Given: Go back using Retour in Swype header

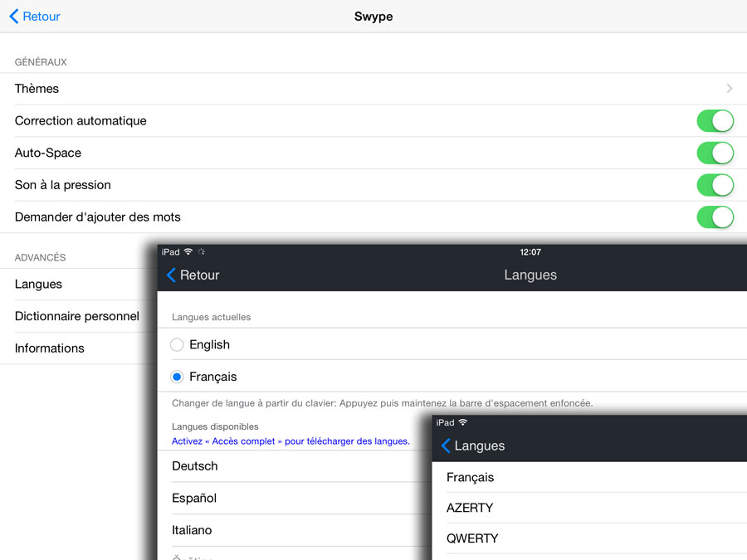Looking at the screenshot, I should (x=35, y=17).
